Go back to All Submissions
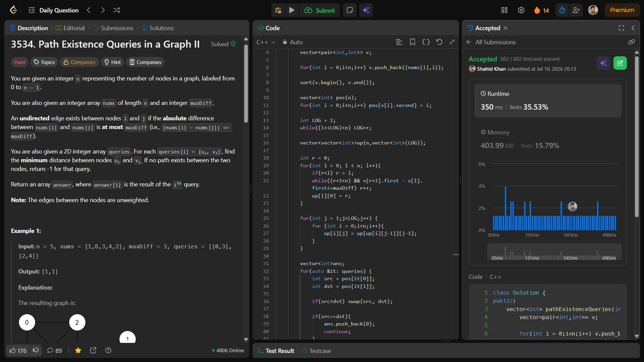 coord(491,42)
